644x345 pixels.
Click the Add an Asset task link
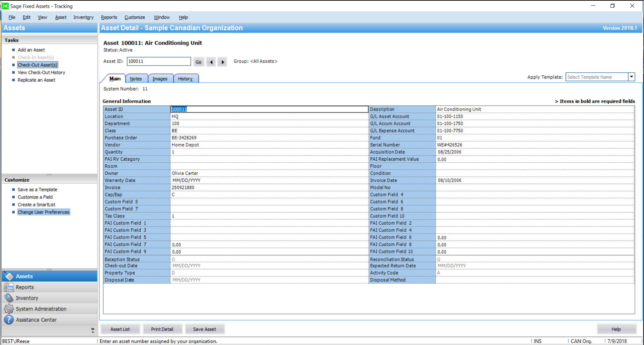click(x=31, y=50)
